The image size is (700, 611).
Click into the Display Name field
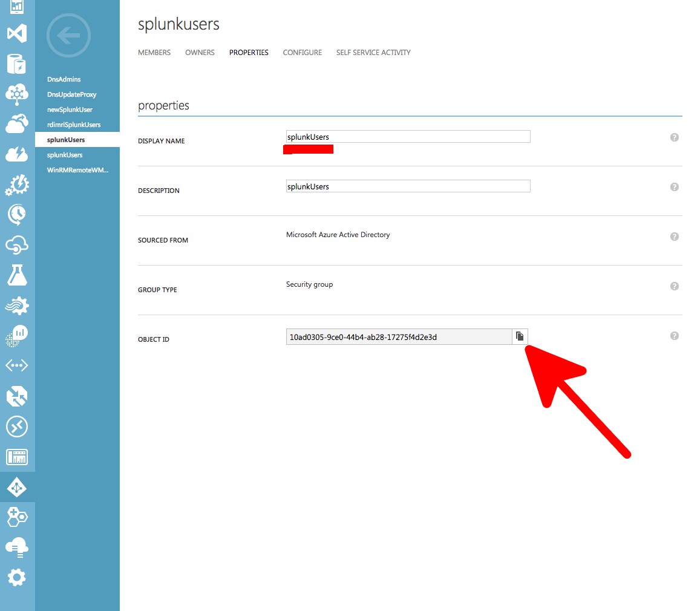(x=408, y=137)
